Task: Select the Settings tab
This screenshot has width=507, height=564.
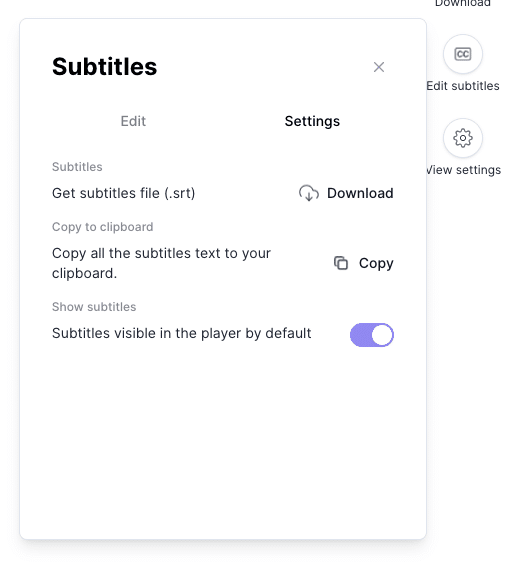Action: click(x=312, y=121)
